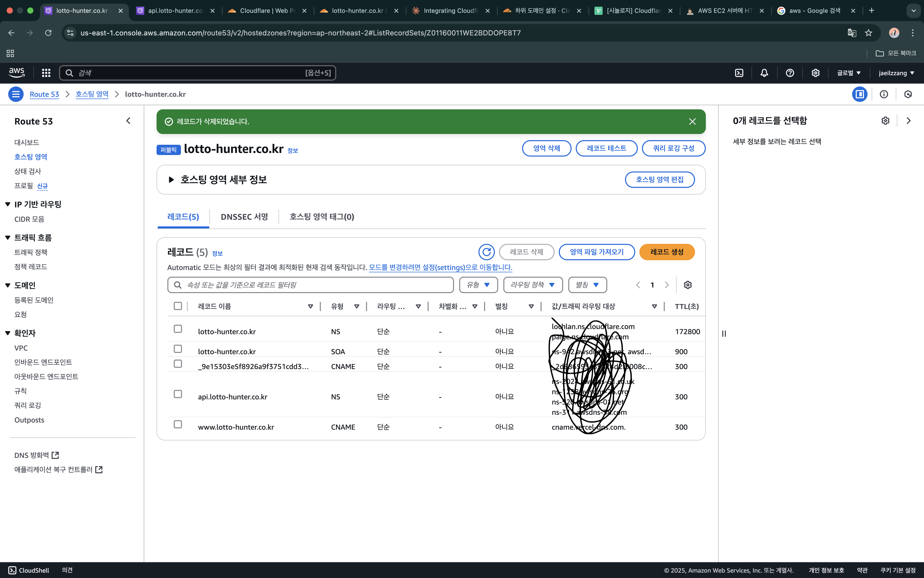The height and width of the screenshot is (578, 924).
Task: Open the record type filter dropdown
Action: pos(478,285)
